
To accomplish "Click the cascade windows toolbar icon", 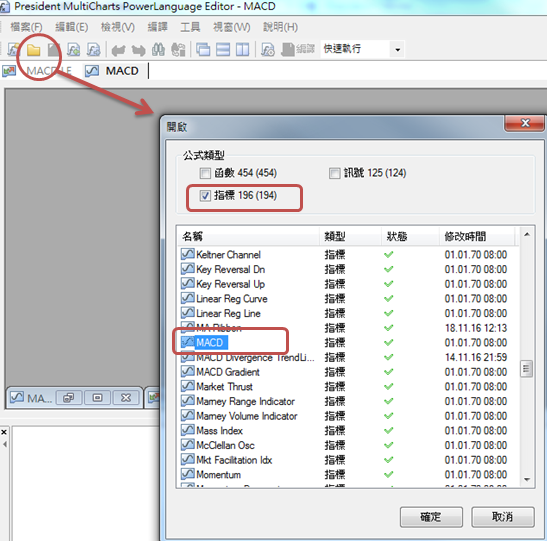I will (203, 50).
